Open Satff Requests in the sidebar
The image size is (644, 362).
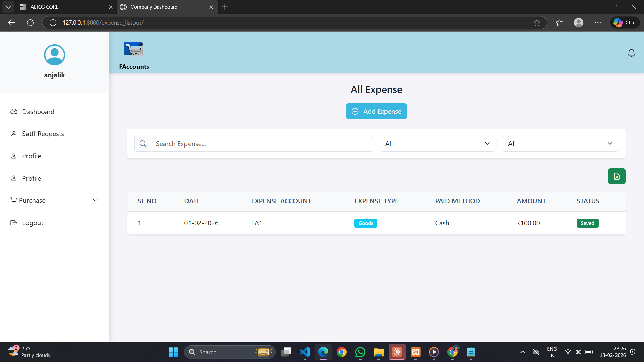(43, 134)
